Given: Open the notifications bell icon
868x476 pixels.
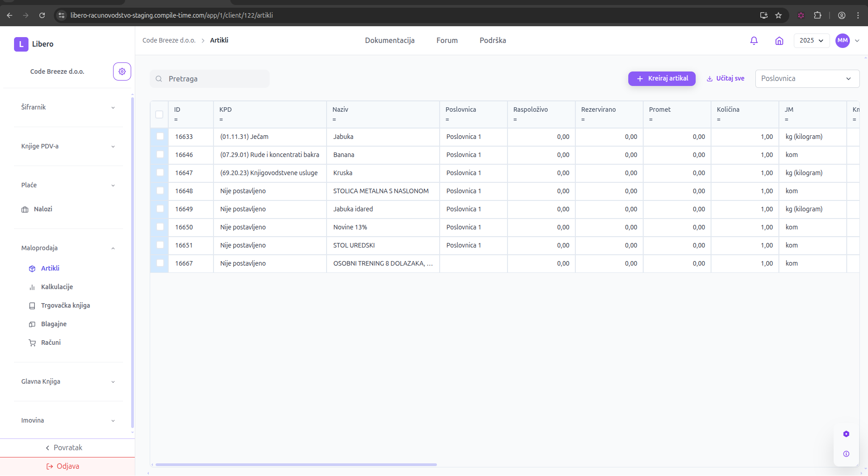Looking at the screenshot, I should 754,41.
